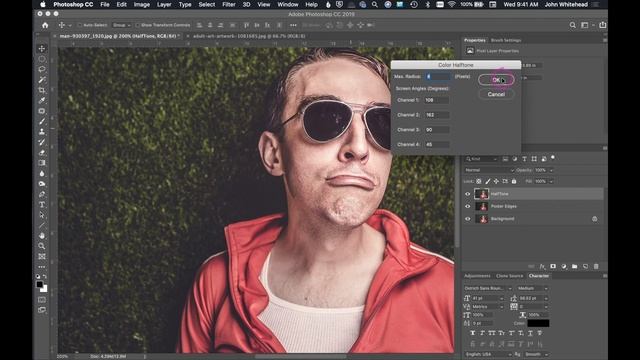Open the font style Medium dropdown
Screen dimensions: 640x360
(x=532, y=288)
